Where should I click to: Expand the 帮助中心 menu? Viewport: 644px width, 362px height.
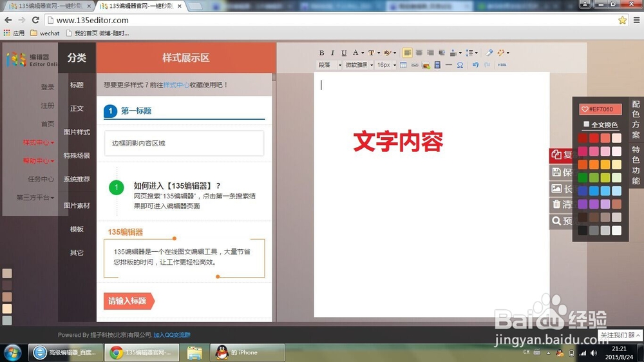(x=39, y=160)
